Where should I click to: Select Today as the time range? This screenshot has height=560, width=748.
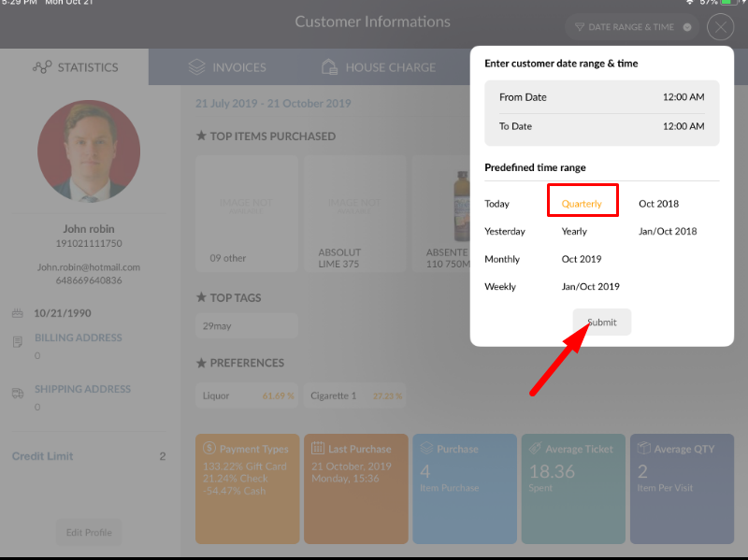[496, 204]
